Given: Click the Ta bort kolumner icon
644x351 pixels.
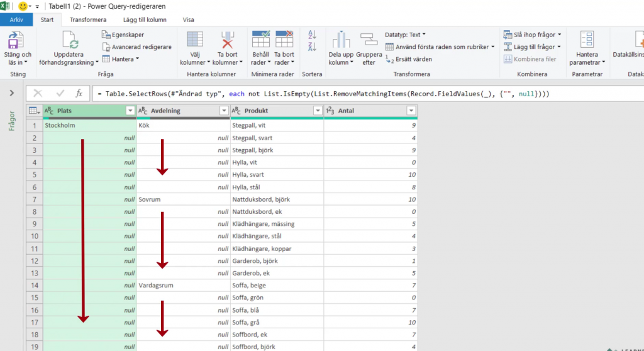Looking at the screenshot, I should [x=227, y=40].
